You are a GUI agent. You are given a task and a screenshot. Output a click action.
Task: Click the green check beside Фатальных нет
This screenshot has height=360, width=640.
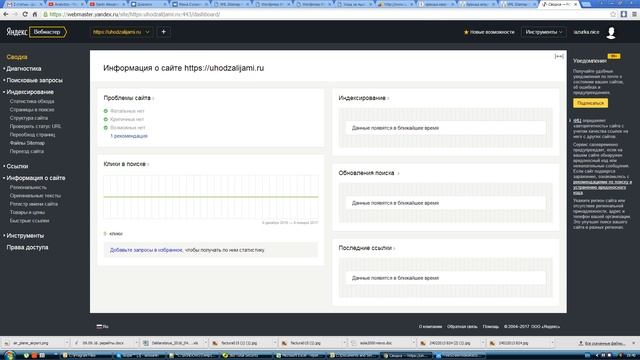(106, 111)
